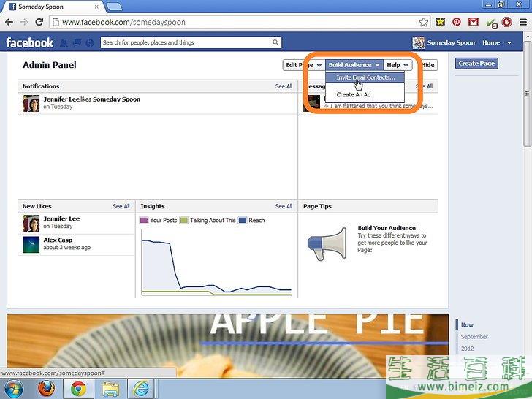Open Alex Casp's profile link
Screen dimensions: 532x399
click(58, 240)
